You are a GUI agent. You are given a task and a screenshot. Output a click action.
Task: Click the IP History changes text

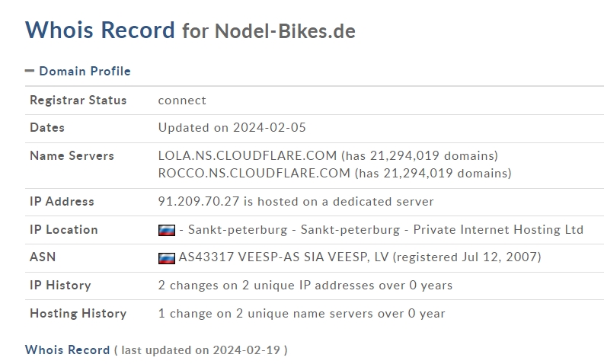click(x=305, y=286)
